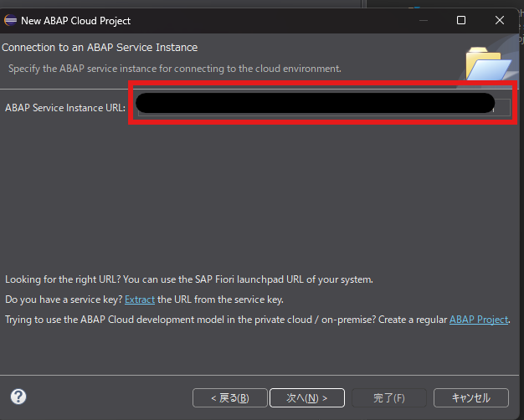Viewport: 524px width, 420px height.
Task: Proceed with the 次へ(N) button
Action: click(306, 397)
